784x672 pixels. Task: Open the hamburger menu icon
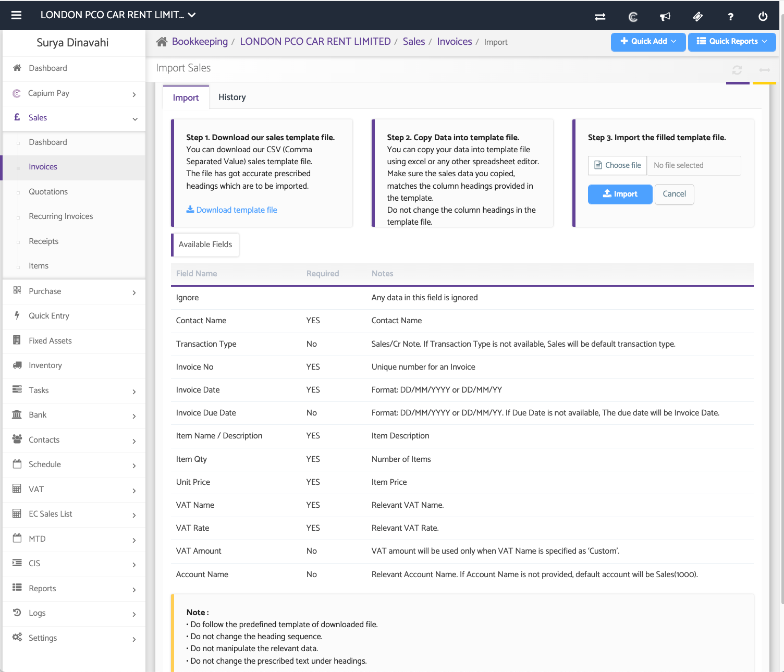pos(16,15)
